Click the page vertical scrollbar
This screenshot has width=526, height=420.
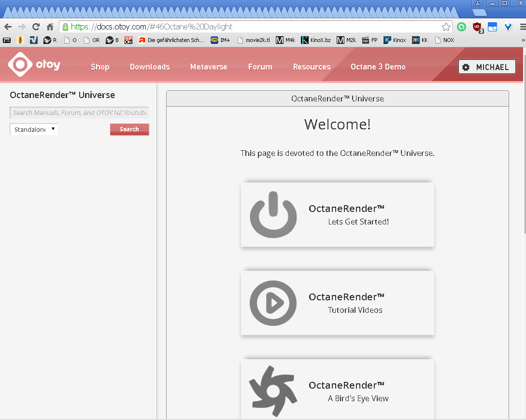tap(525, 144)
